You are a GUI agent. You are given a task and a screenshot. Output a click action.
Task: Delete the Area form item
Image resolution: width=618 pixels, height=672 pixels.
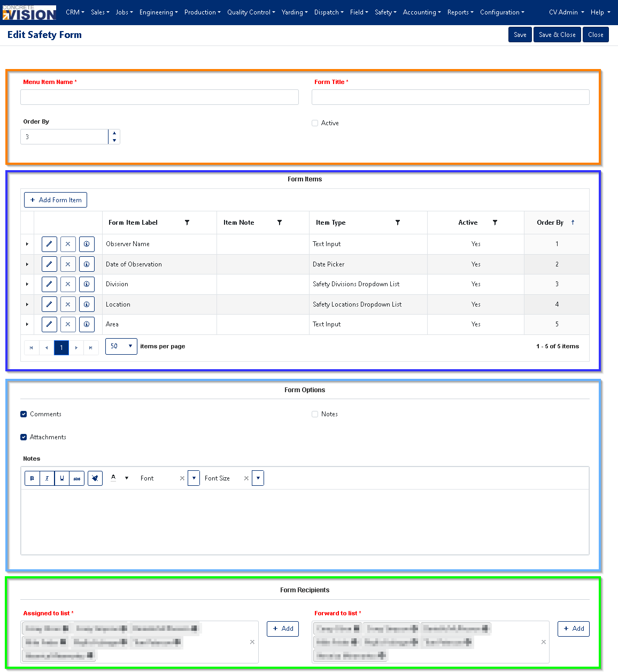point(68,324)
